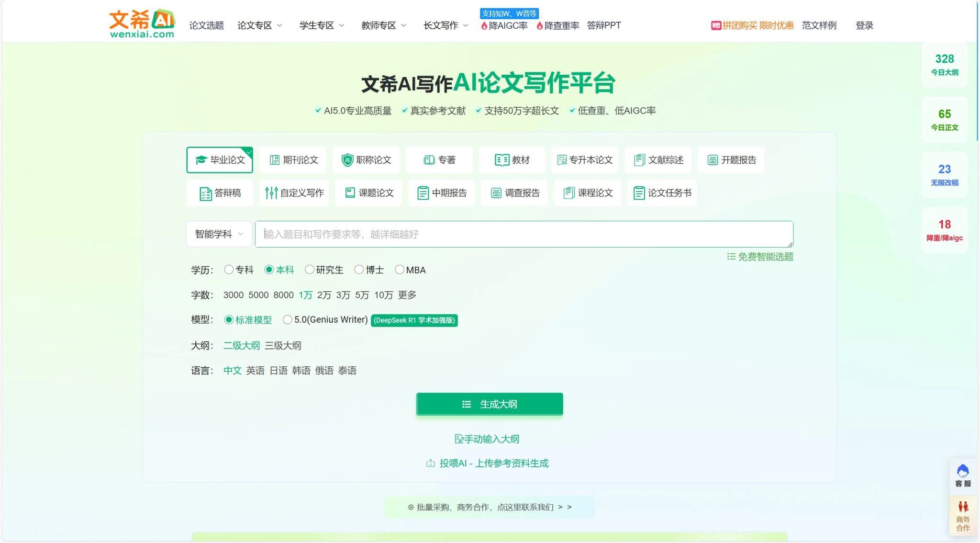Click the 商务合作 people icon
980x543 pixels.
(963, 507)
